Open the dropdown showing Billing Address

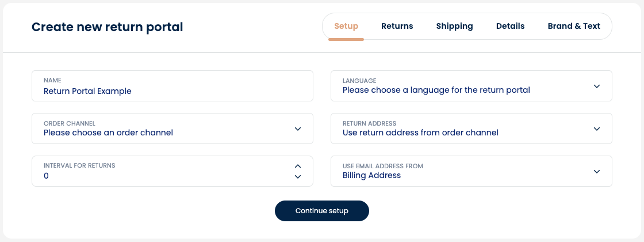click(471, 171)
